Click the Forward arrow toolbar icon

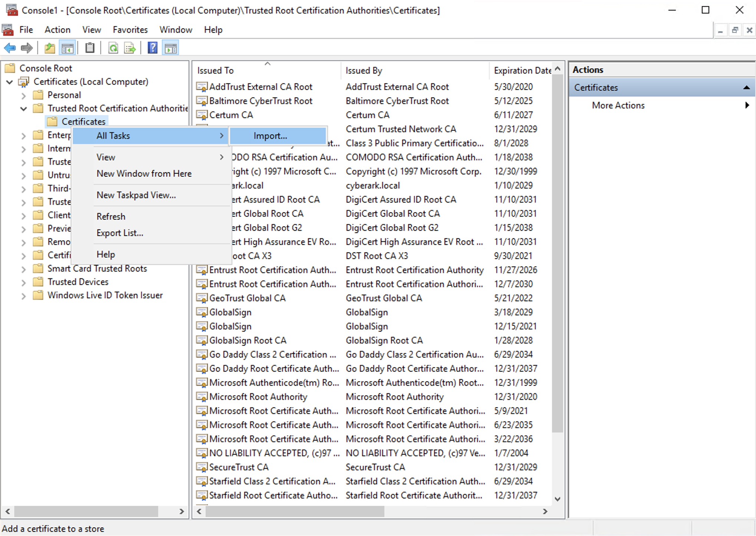coord(27,48)
